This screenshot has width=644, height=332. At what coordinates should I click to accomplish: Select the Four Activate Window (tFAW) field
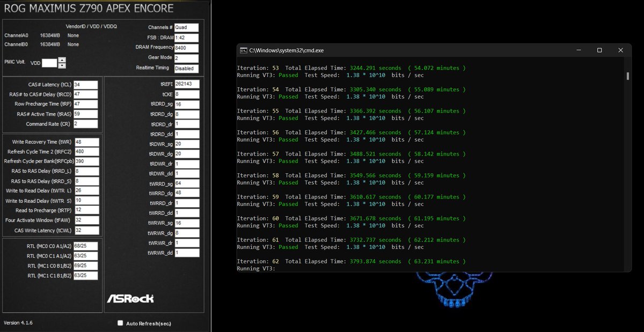[87, 220]
